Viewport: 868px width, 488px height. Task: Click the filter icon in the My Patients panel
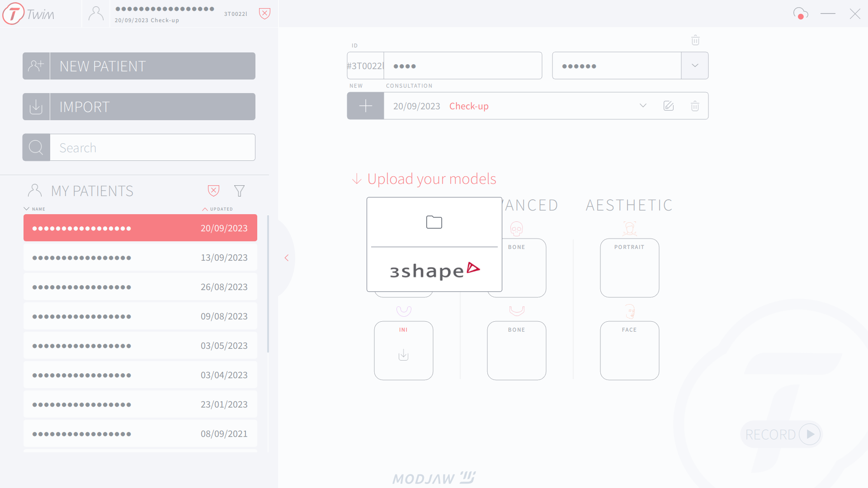coord(239,191)
